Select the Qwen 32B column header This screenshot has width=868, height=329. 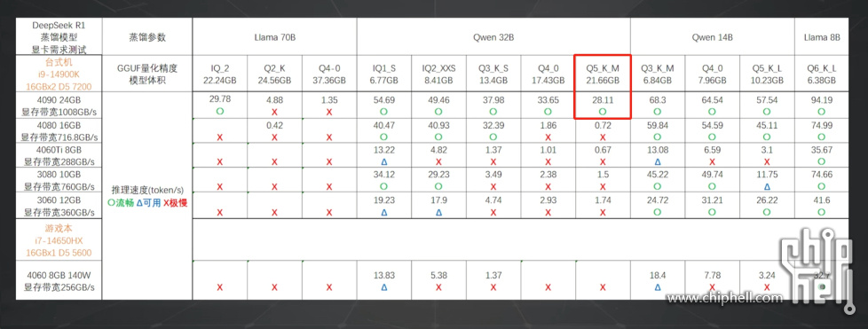click(x=493, y=37)
